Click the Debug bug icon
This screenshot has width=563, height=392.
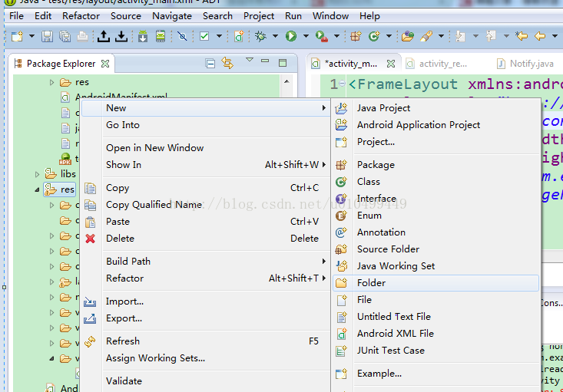point(260,36)
